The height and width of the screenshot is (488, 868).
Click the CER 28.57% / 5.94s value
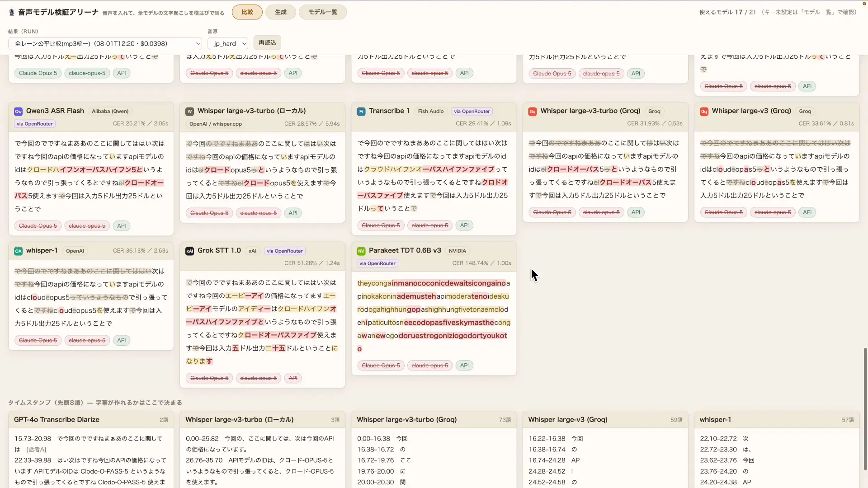pos(312,123)
